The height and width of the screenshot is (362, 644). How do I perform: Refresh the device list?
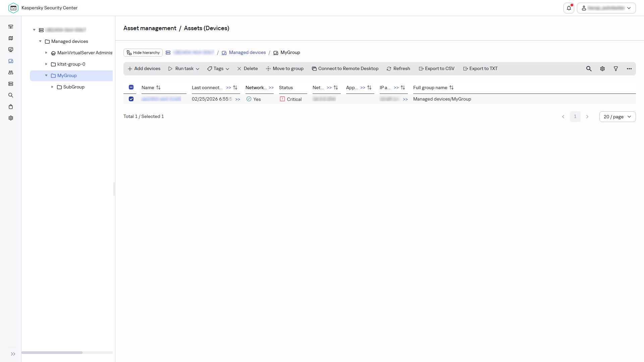[x=398, y=69]
